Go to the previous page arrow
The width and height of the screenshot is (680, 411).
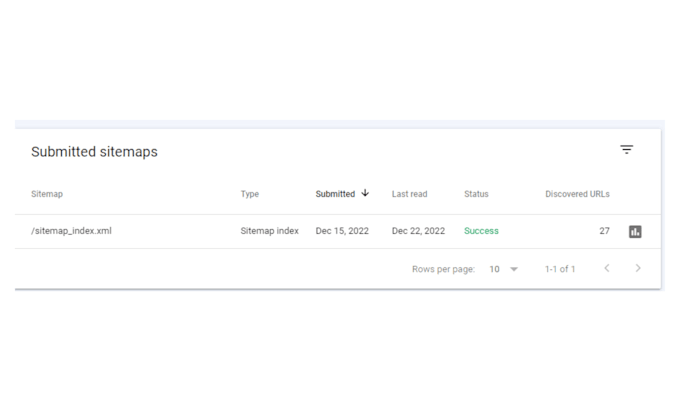click(607, 268)
